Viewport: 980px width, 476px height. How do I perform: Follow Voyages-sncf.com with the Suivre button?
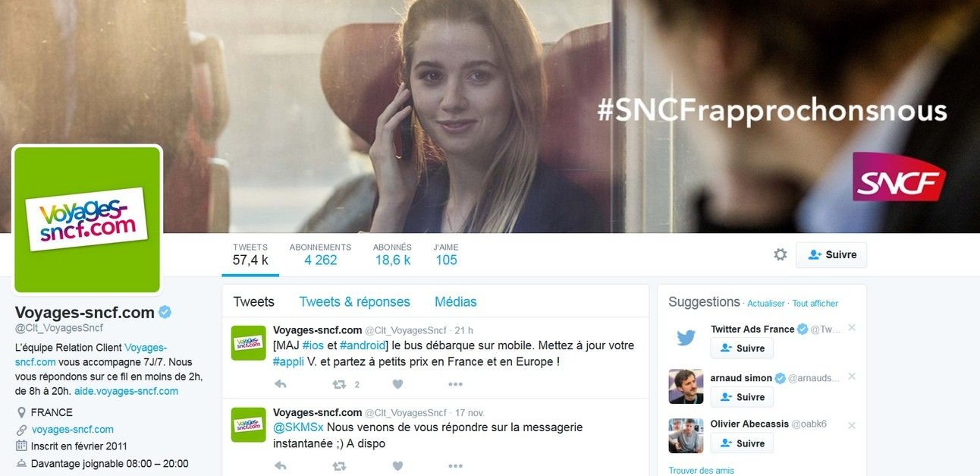click(831, 255)
